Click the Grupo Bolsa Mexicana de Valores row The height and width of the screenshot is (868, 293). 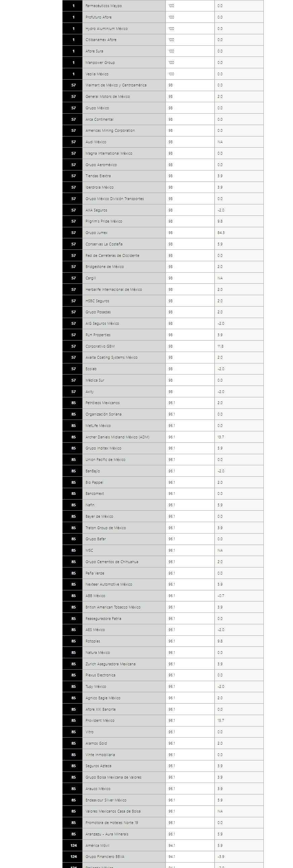point(163,777)
